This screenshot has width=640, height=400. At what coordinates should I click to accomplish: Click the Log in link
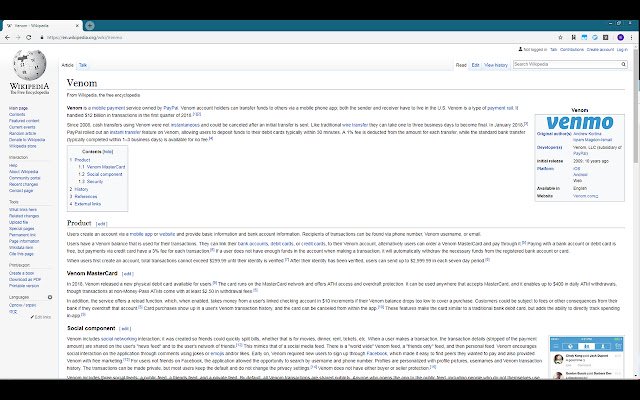622,49
